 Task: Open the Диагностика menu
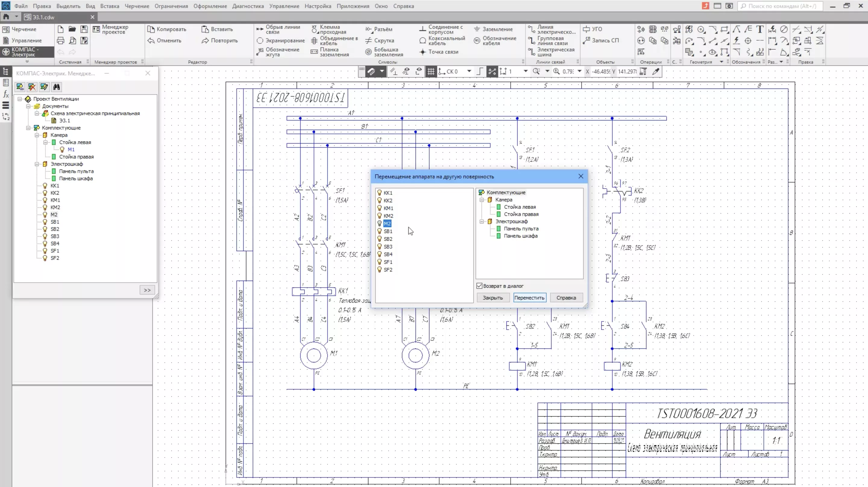[x=248, y=6]
